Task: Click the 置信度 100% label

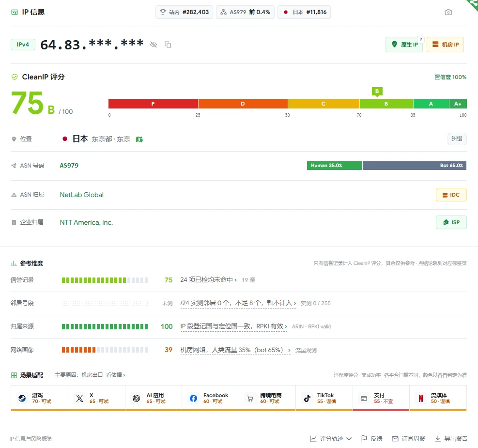Action: tap(450, 77)
